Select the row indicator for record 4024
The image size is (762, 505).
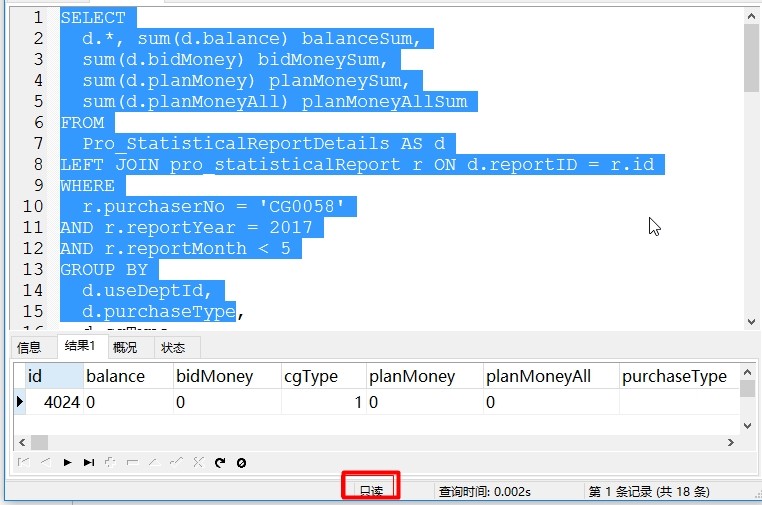(x=19, y=402)
